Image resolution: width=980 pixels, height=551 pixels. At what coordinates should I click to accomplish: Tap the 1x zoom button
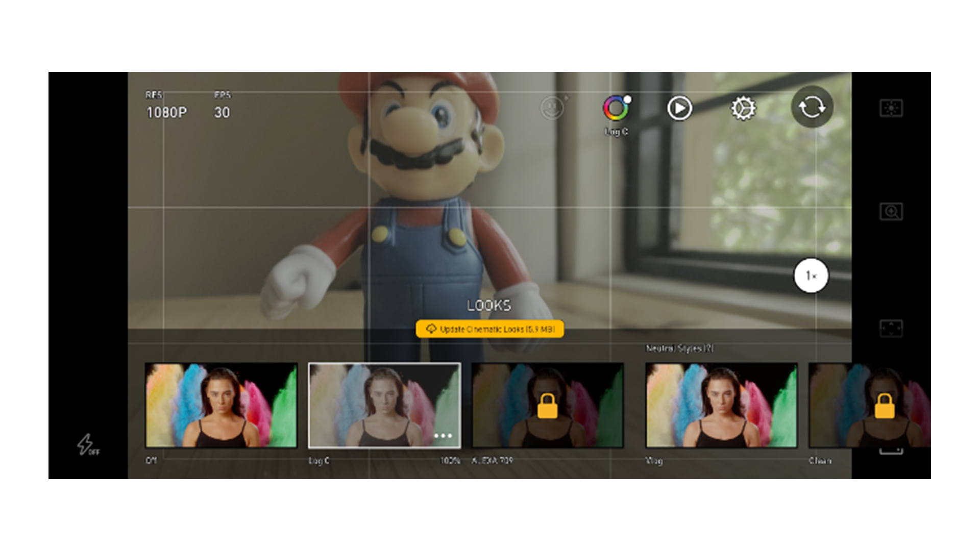pyautogui.click(x=811, y=275)
